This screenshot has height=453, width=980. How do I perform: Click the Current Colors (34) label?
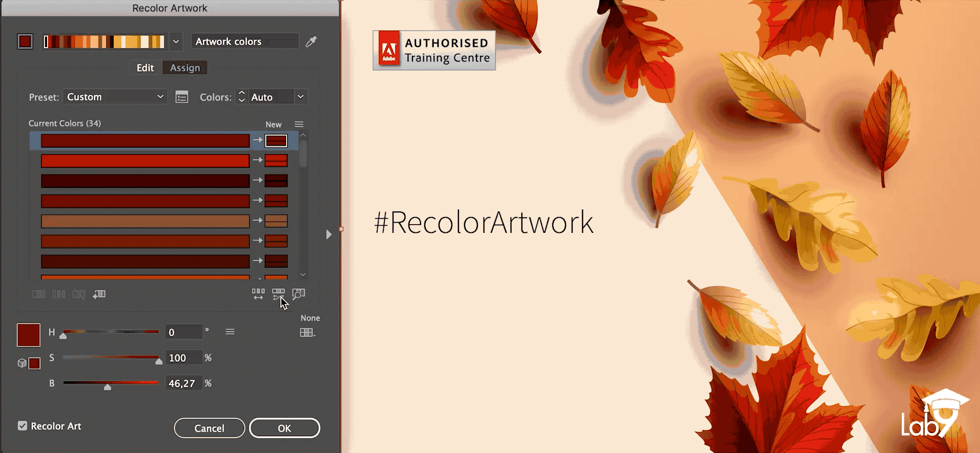[64, 123]
